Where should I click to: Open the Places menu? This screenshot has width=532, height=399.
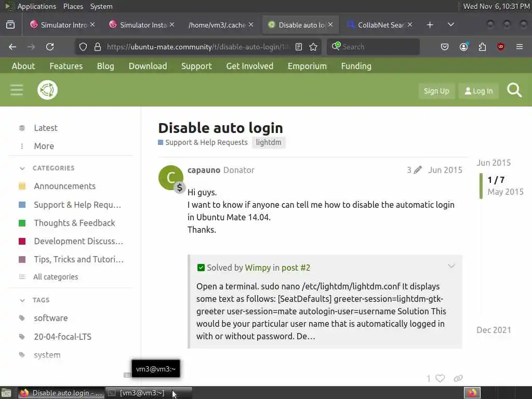tap(73, 6)
